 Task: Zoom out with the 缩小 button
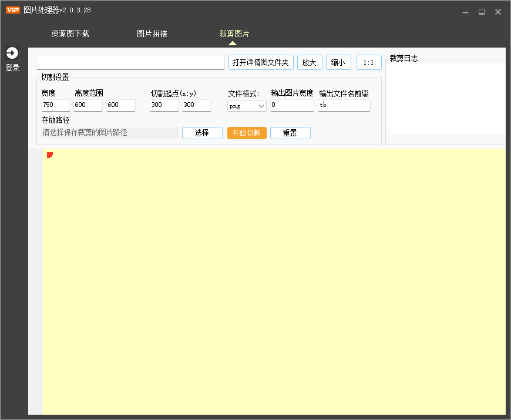(338, 62)
